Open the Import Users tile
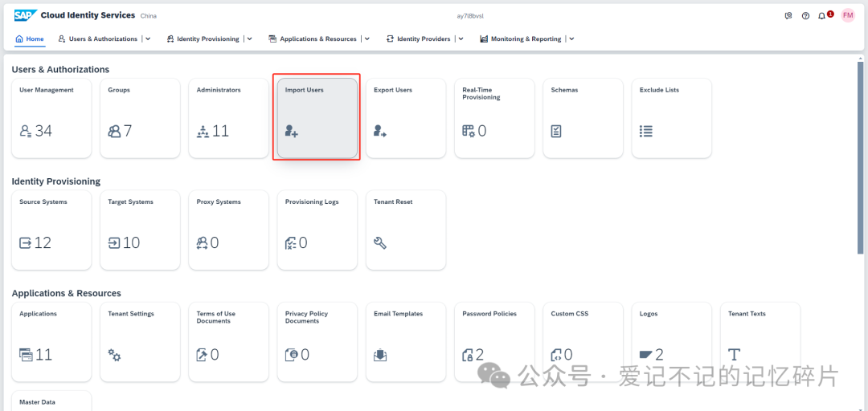The image size is (868, 411). tap(317, 118)
